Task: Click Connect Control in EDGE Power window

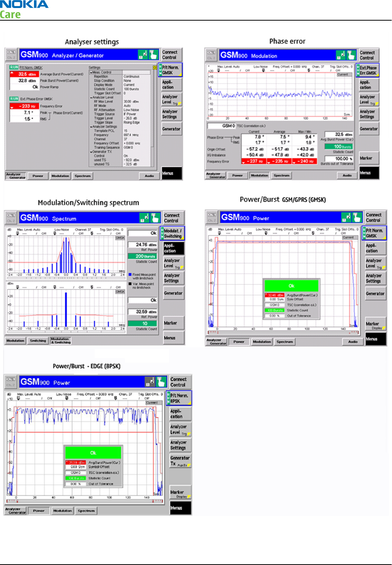Action: [x=180, y=382]
